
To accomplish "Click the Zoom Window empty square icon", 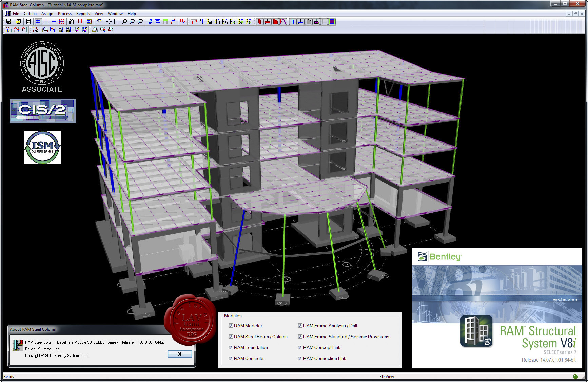I will 117,21.
